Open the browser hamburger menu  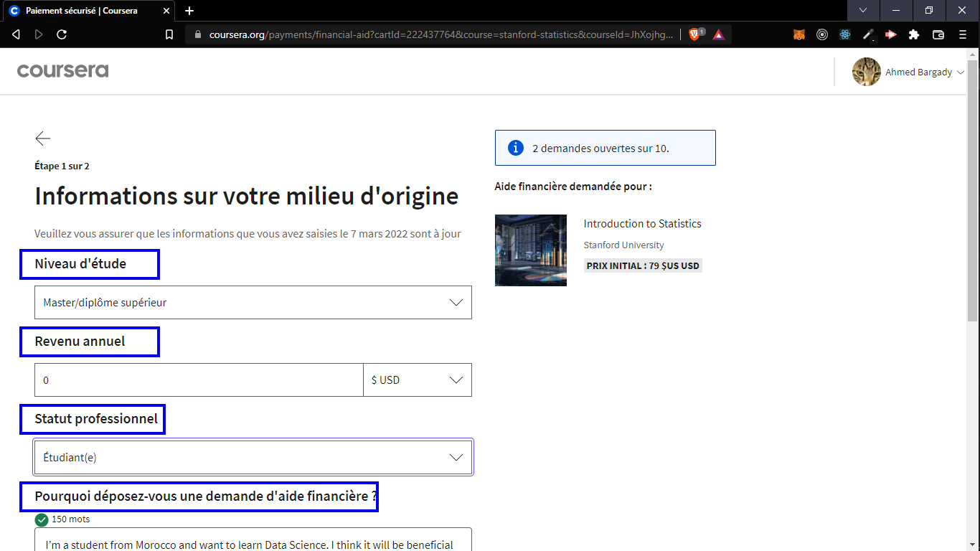click(963, 34)
